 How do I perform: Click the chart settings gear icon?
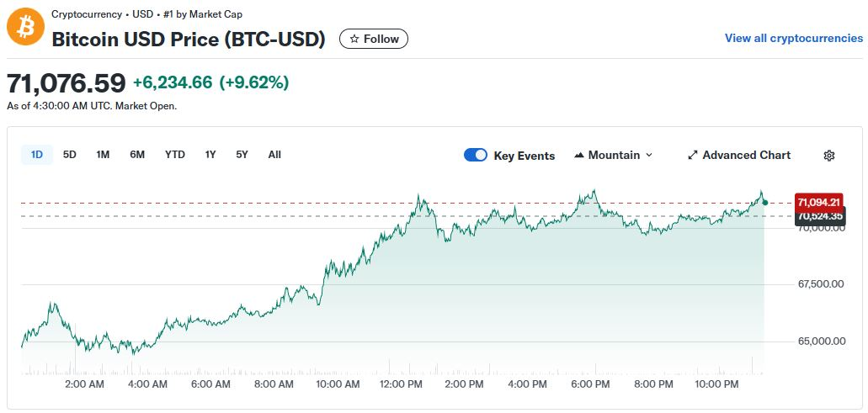click(829, 156)
